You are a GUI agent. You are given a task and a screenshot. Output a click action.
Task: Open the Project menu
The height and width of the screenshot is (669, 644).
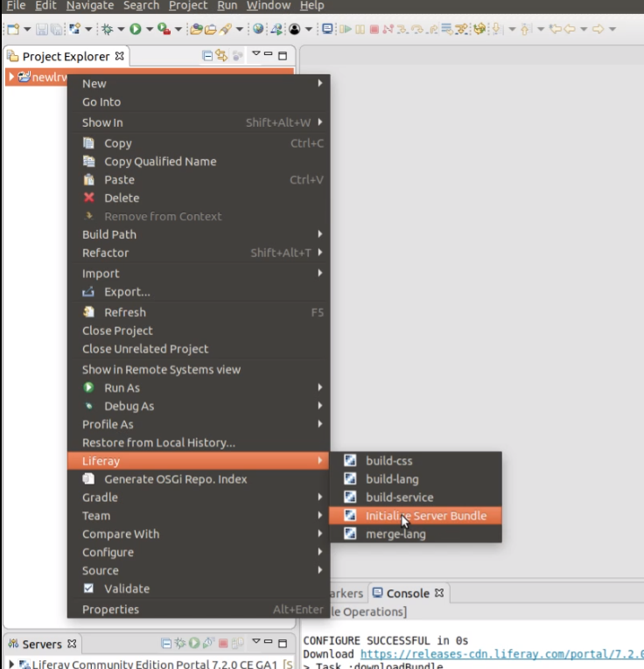pos(188,5)
